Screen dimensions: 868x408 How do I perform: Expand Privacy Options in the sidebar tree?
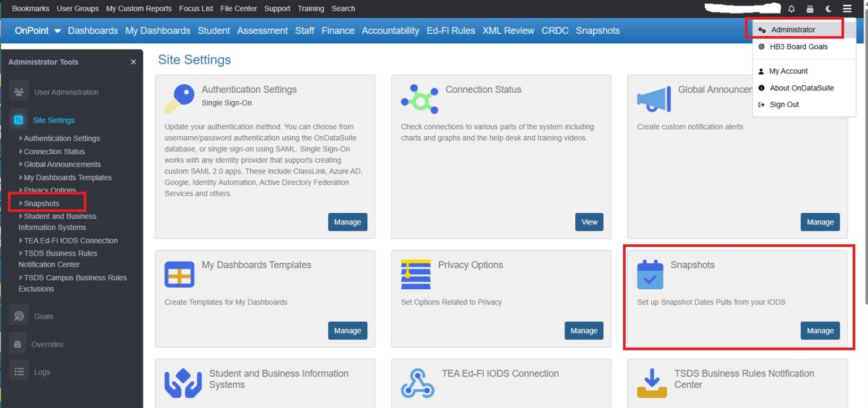[x=50, y=190]
